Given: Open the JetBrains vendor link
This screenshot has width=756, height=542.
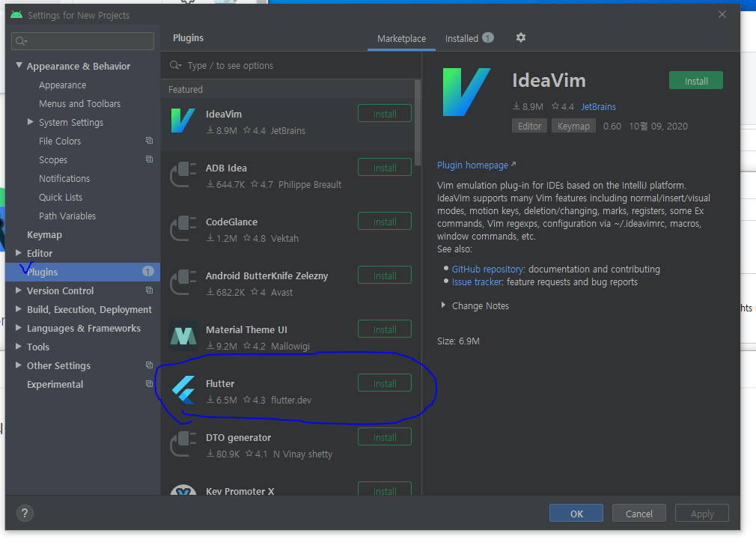Looking at the screenshot, I should [x=598, y=106].
